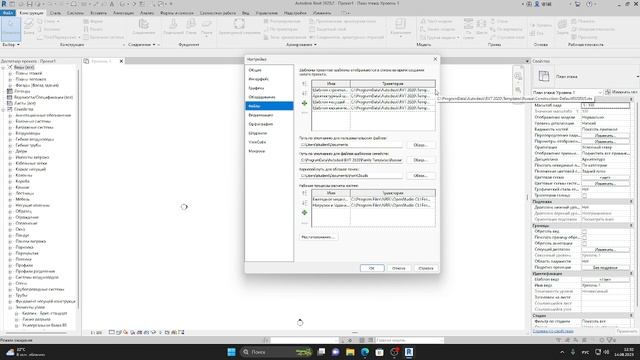The width and height of the screenshot is (640, 360).
Task: Collapse the Подложка properties section
Action: (x=631, y=202)
